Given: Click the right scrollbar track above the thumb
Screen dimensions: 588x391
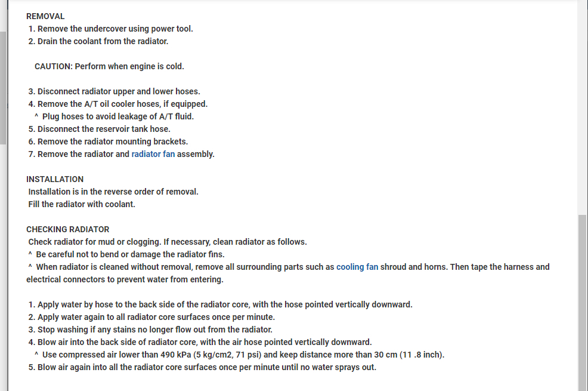Looking at the screenshot, I should (583, 107).
